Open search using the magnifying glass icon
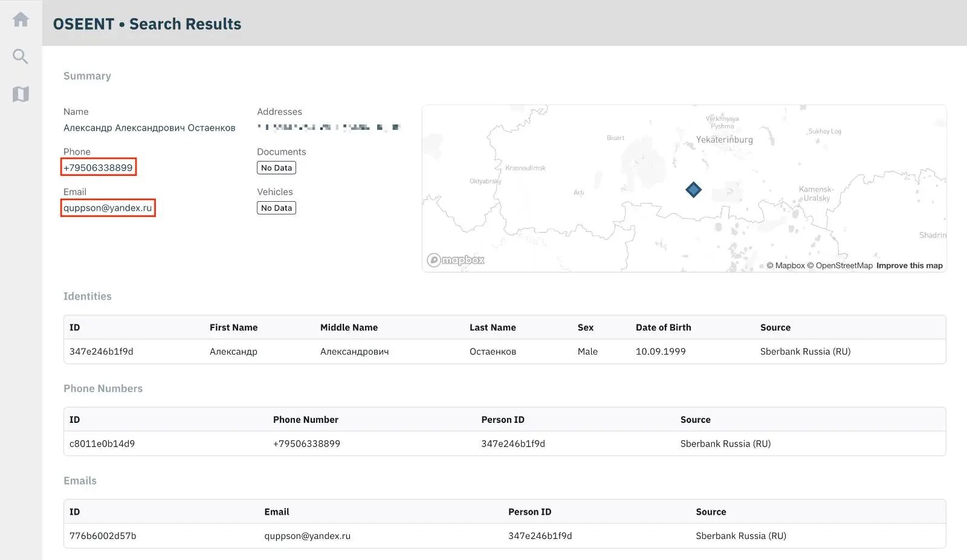This screenshot has height=560, width=967. (21, 56)
